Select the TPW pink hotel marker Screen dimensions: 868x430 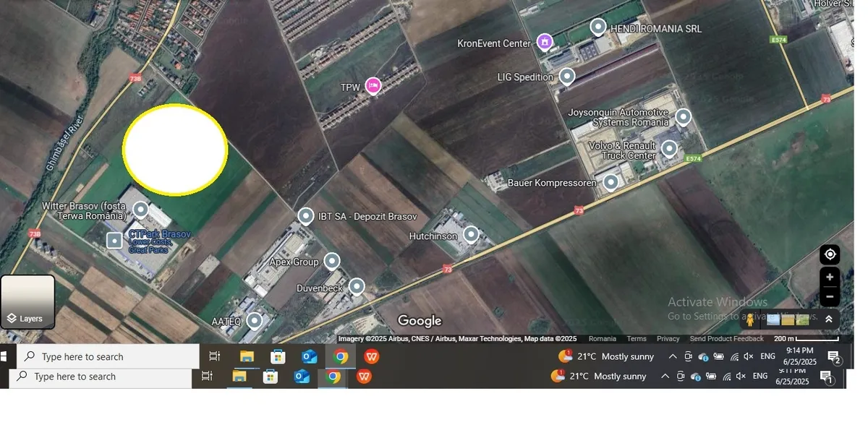(x=373, y=86)
